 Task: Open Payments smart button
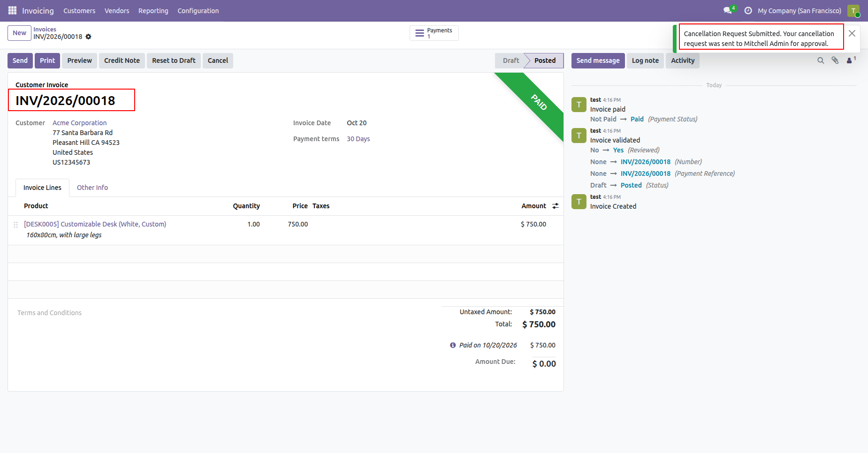[434, 33]
